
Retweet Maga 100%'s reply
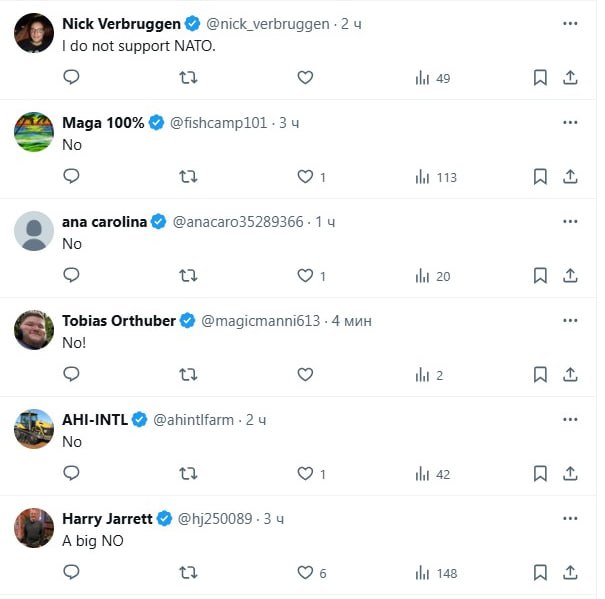coord(188,177)
